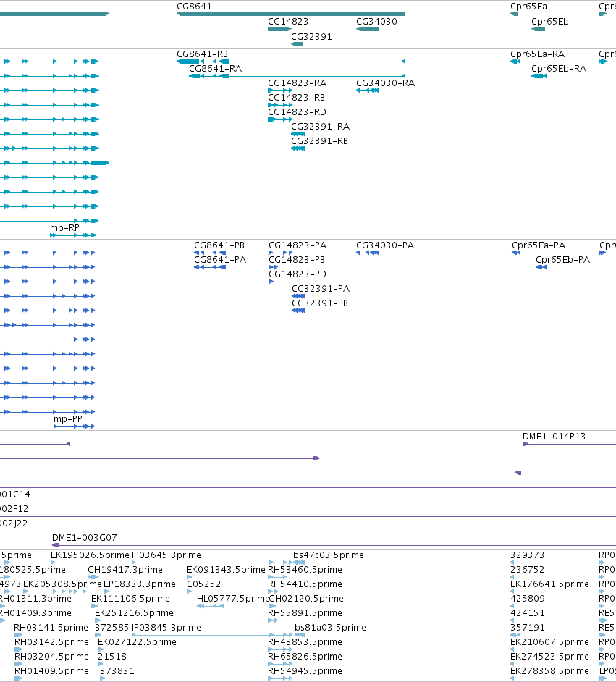The width and height of the screenshot is (616, 682).
Task: Select EST EK251216.5prime
Action: pos(134,612)
